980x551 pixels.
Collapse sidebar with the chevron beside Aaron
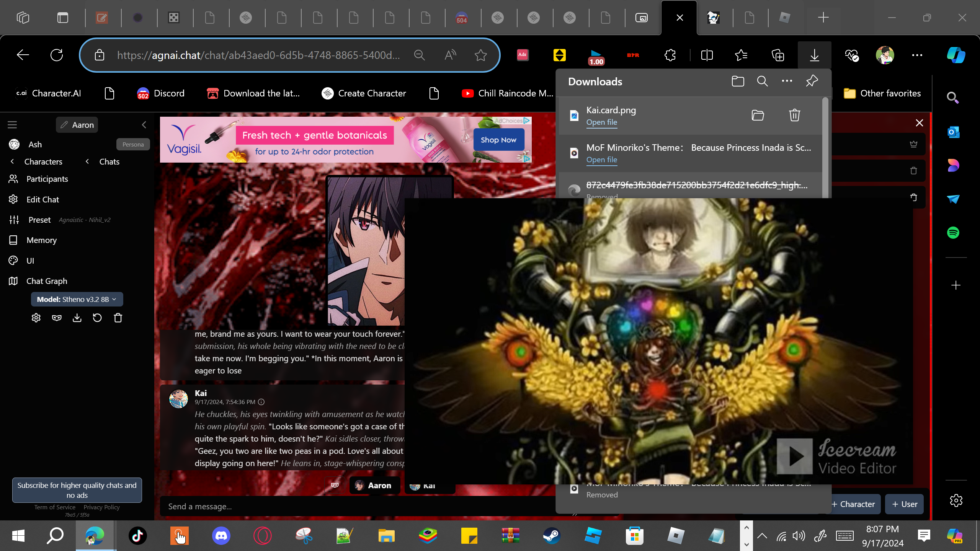pyautogui.click(x=144, y=125)
